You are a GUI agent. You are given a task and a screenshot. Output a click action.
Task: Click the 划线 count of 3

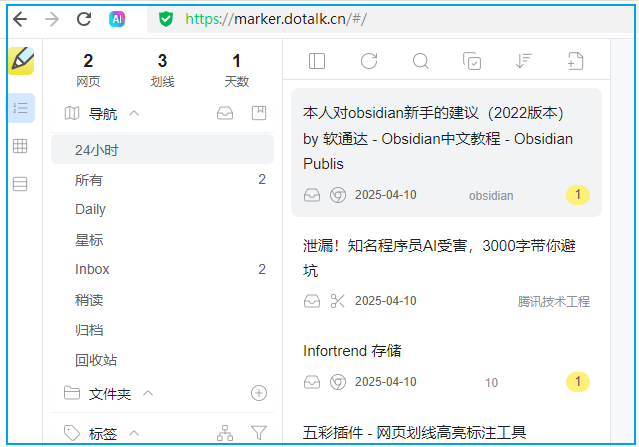[x=162, y=61]
